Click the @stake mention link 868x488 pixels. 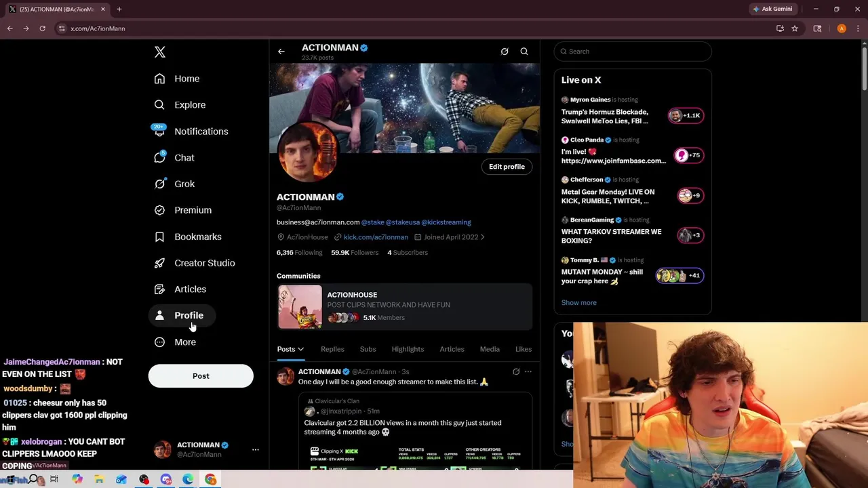372,222
